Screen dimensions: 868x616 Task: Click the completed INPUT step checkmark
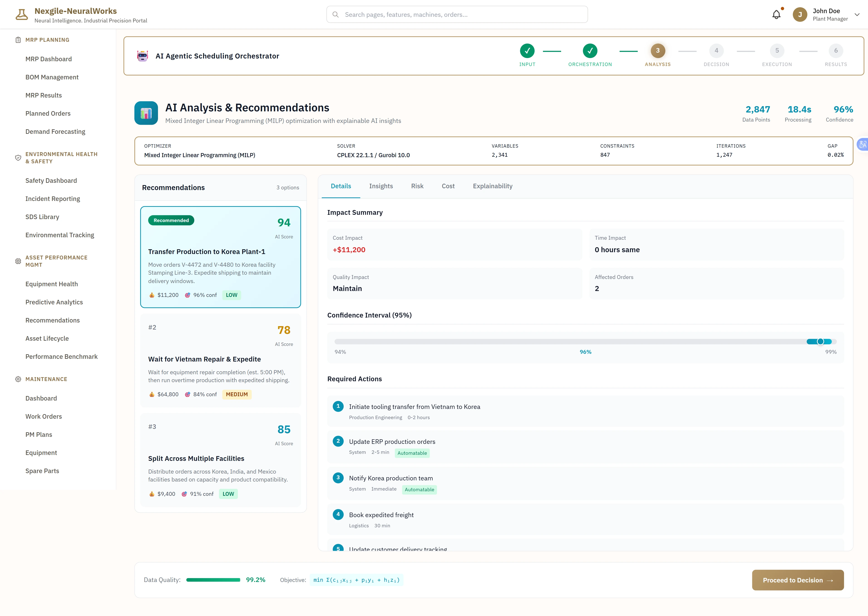[x=527, y=51]
